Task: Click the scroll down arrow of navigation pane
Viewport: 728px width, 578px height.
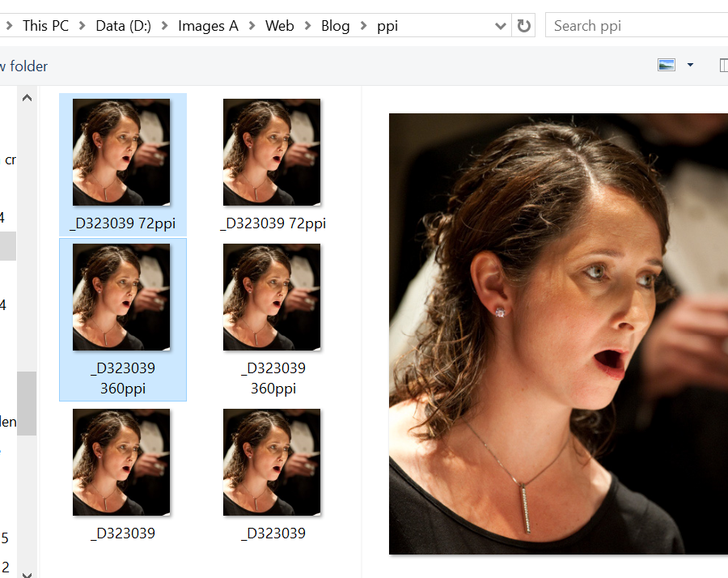Action: pyautogui.click(x=27, y=574)
